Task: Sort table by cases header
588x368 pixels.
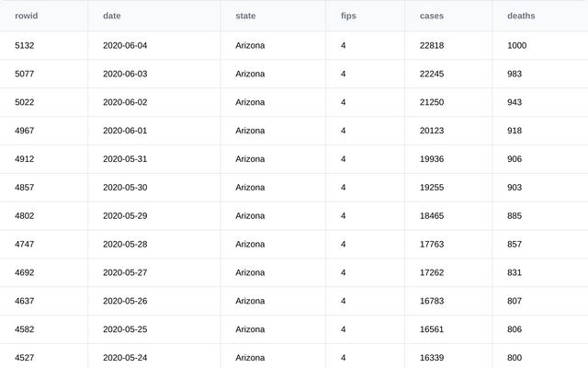Action: coord(432,16)
